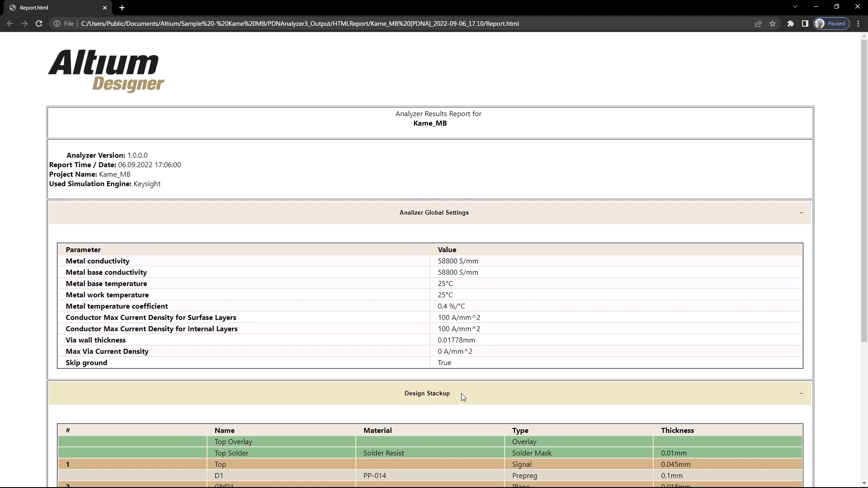
Task: Open the Paused profile menu
Action: (831, 23)
